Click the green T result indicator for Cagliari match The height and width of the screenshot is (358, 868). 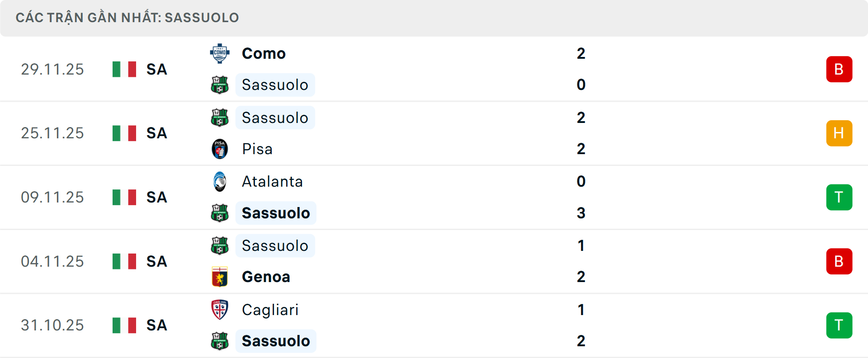tap(840, 325)
